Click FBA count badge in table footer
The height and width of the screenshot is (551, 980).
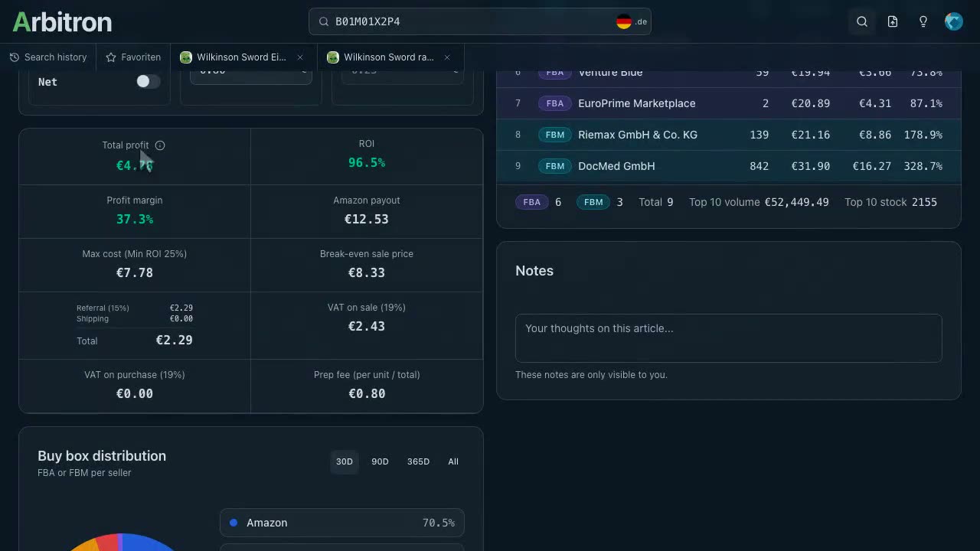pyautogui.click(x=531, y=202)
